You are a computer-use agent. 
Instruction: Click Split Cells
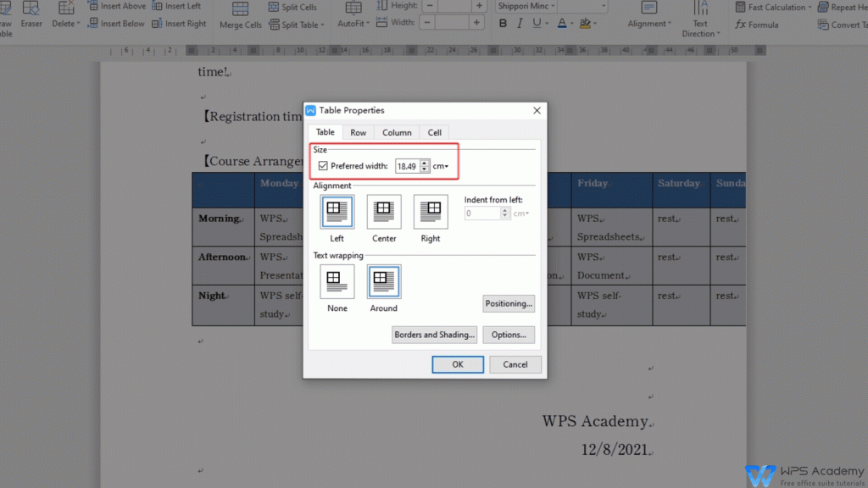292,7
